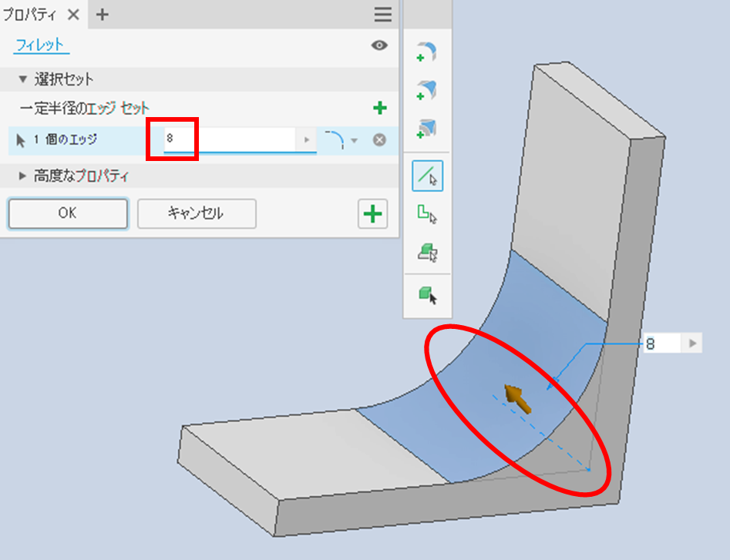
Task: Add a new panel tab with plus
Action: [102, 15]
